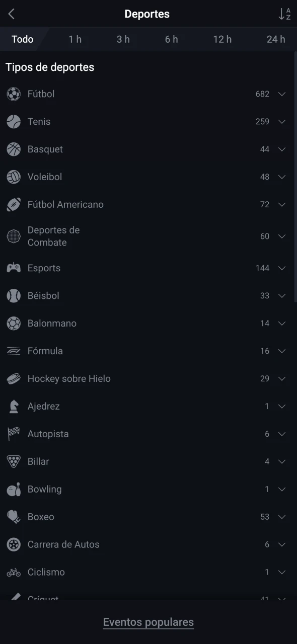Open the Eventos populares link

coord(148,622)
